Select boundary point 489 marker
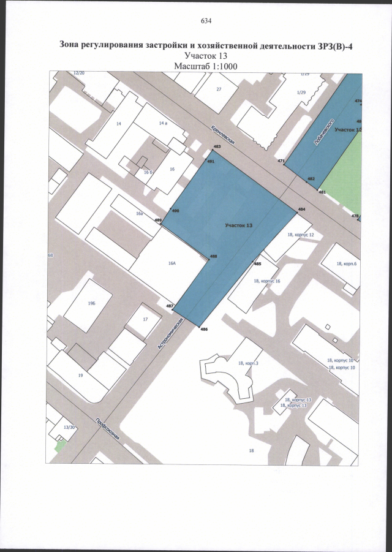 161,223
